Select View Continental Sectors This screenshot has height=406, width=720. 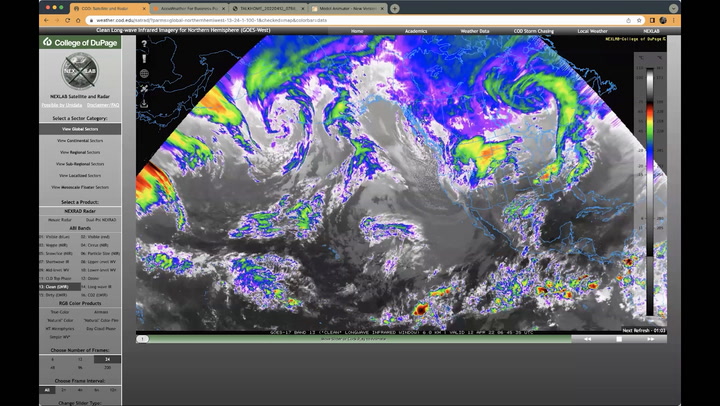[x=80, y=141]
